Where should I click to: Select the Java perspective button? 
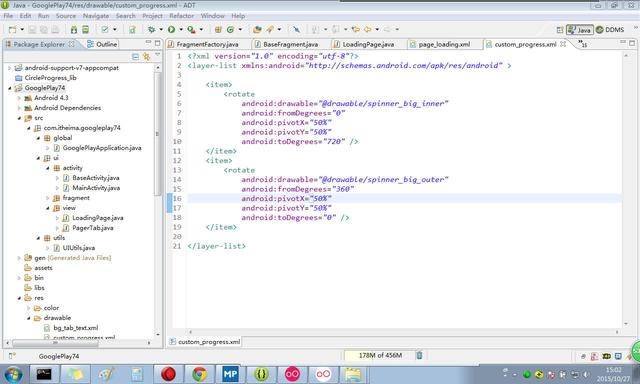(x=580, y=30)
